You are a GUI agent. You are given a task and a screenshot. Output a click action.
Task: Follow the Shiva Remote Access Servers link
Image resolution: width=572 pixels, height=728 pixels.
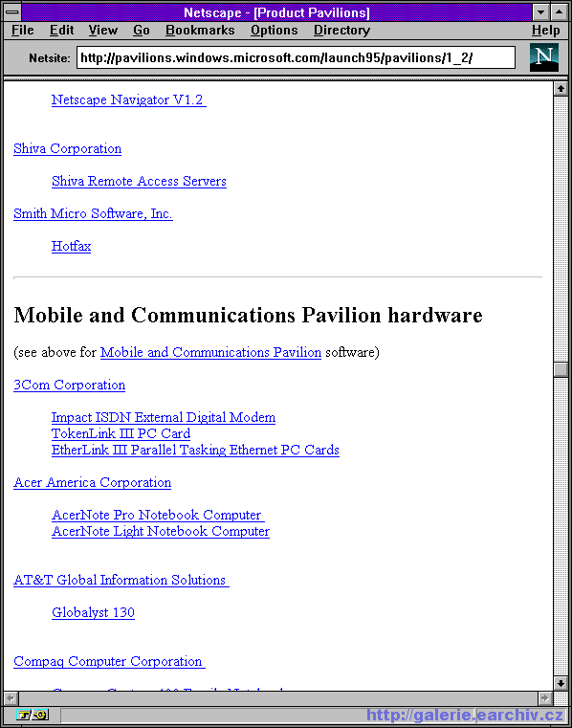click(139, 181)
